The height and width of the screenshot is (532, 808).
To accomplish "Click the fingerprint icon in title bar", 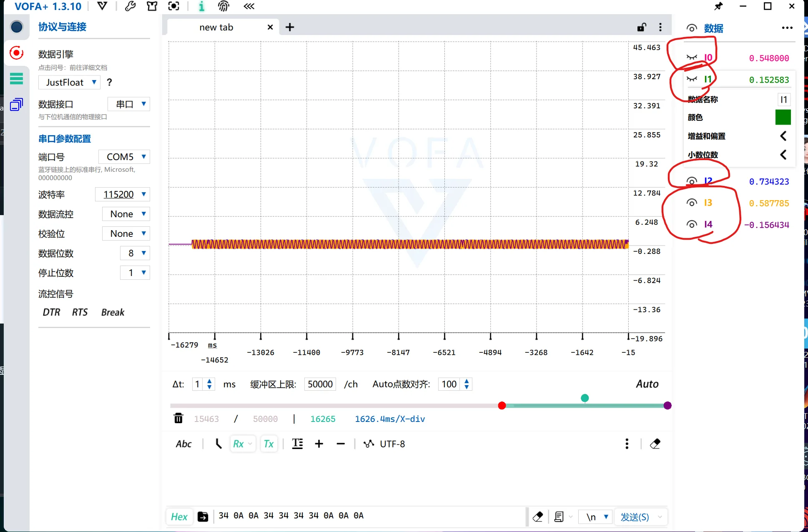I will tap(224, 6).
